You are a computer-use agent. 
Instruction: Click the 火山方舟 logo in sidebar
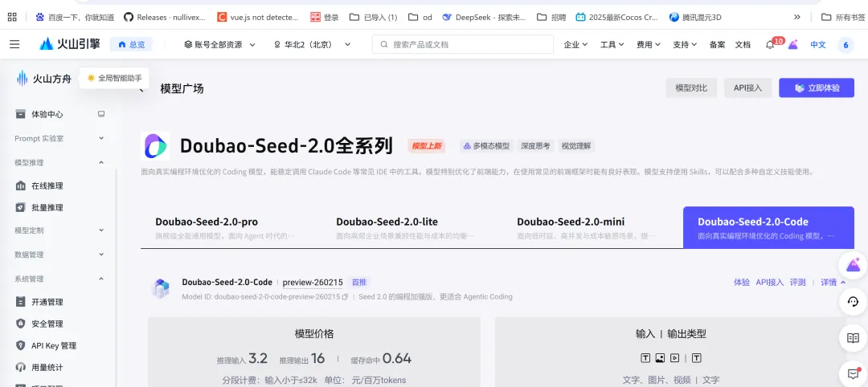point(43,79)
